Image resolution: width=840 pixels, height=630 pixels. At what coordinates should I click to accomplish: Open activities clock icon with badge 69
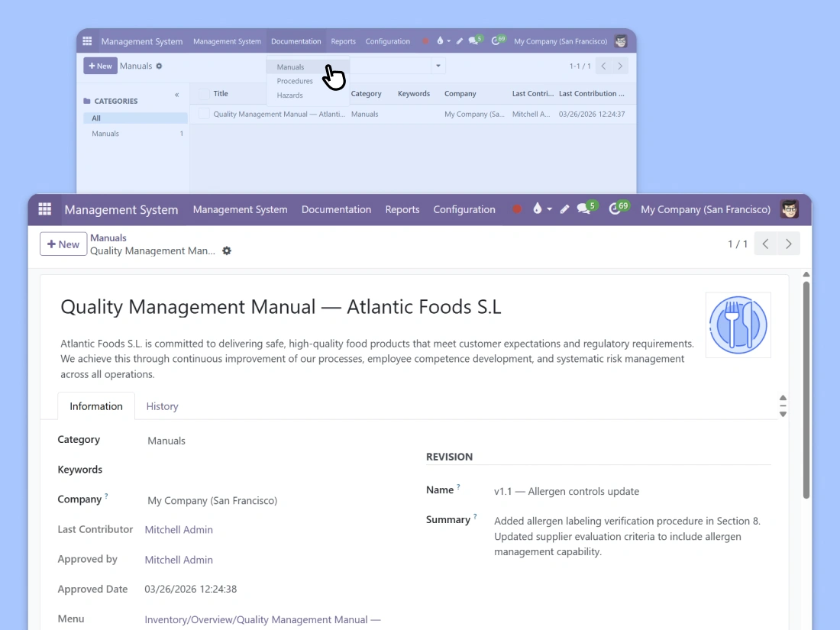click(619, 208)
